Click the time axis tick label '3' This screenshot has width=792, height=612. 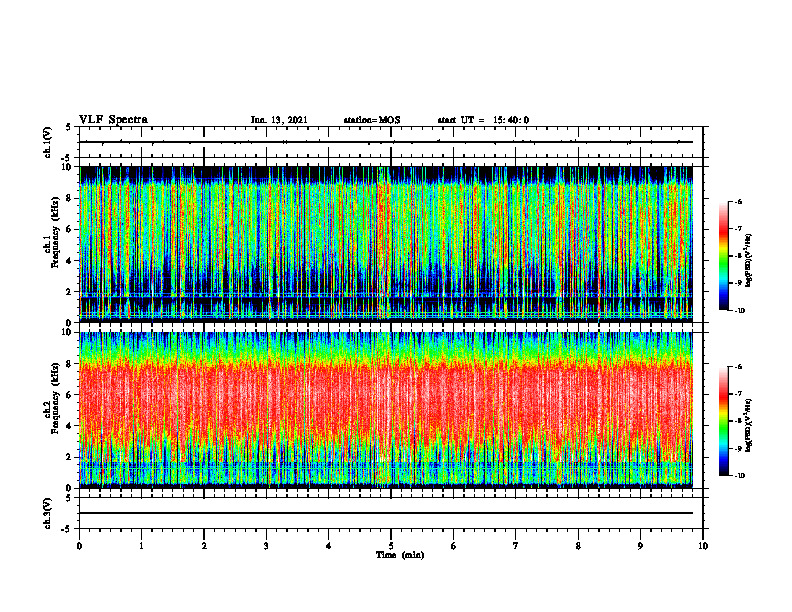pyautogui.click(x=266, y=546)
